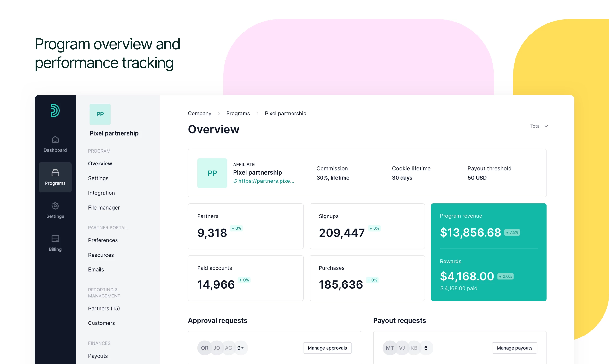
Task: Navigate to Programs breadcrumb
Action: (238, 113)
